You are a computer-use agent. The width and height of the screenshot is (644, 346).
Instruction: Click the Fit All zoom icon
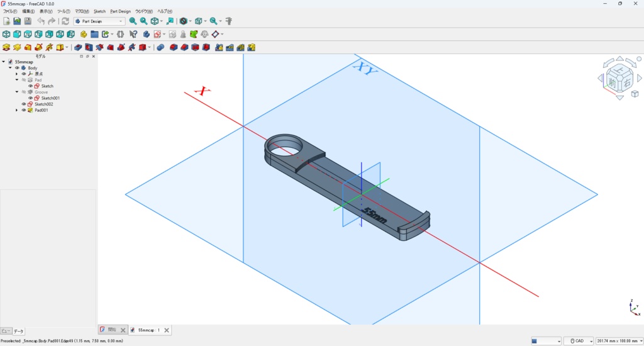[x=133, y=21]
